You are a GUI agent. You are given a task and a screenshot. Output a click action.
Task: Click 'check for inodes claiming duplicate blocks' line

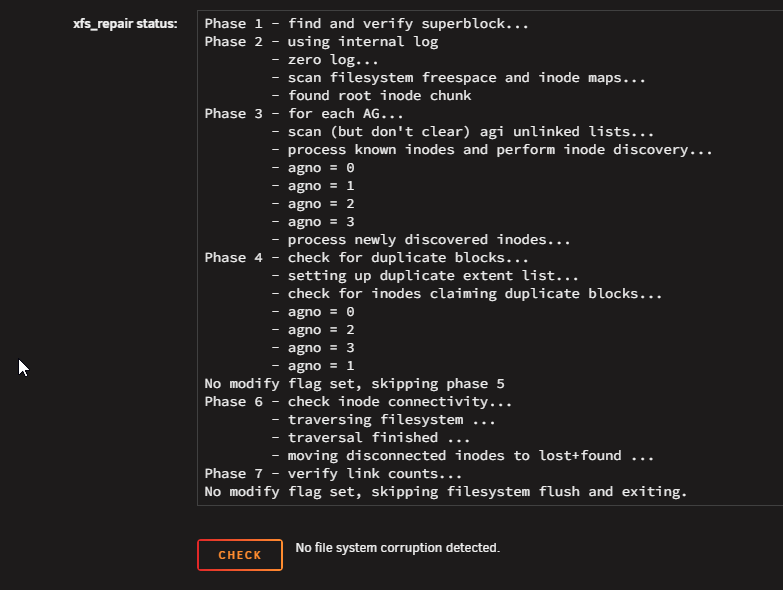(466, 294)
